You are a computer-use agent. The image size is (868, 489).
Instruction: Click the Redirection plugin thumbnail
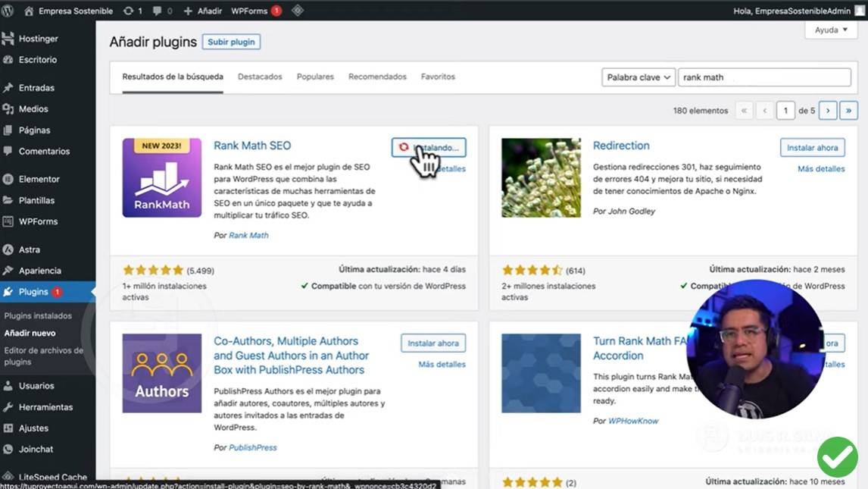point(541,177)
